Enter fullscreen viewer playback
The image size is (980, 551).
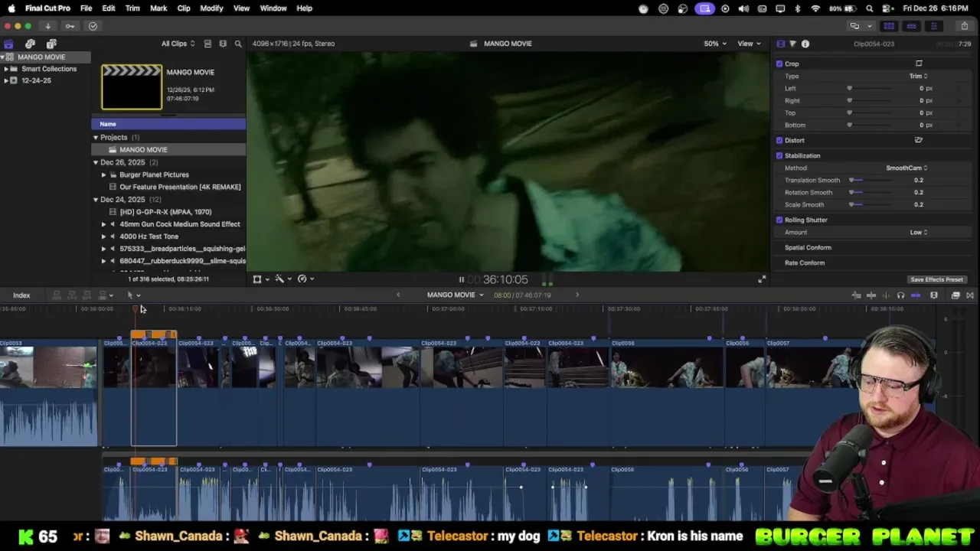[x=761, y=279]
